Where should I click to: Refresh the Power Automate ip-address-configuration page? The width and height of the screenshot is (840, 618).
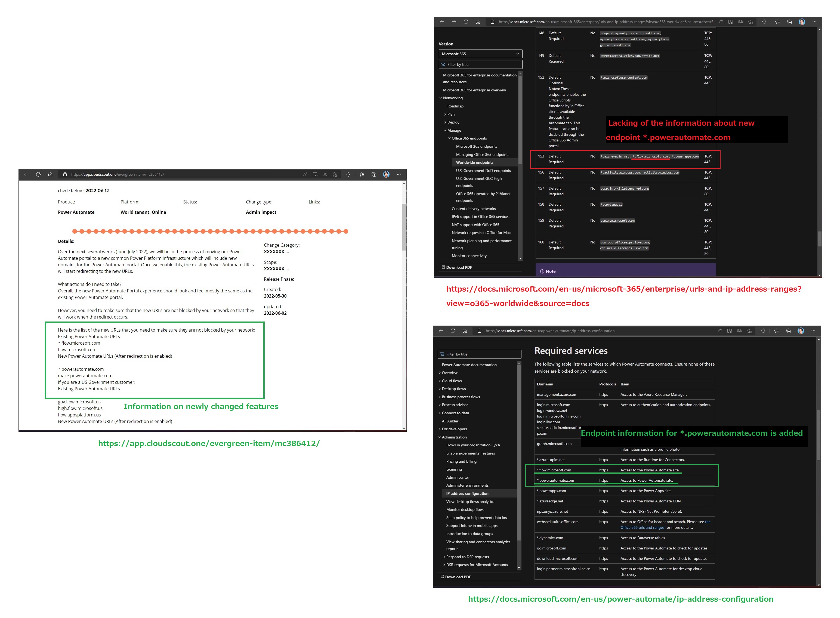pos(453,331)
